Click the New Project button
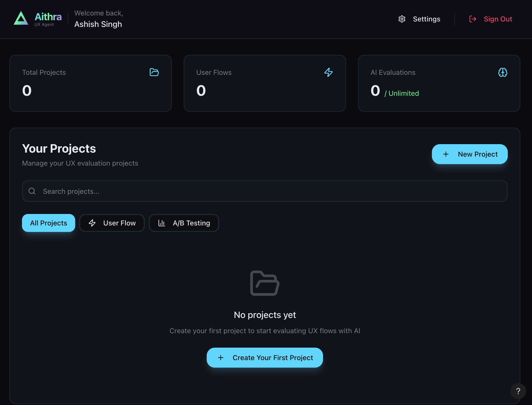This screenshot has width=532, height=405. pos(470,154)
